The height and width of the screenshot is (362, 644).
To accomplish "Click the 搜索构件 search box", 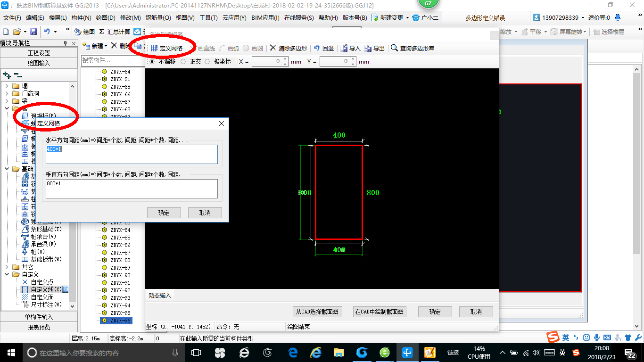I will click(112, 60).
